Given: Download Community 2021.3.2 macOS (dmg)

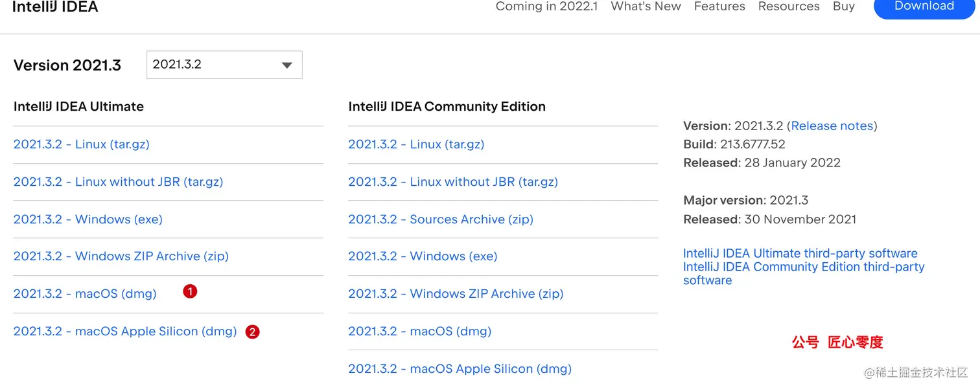Looking at the screenshot, I should click(x=420, y=331).
